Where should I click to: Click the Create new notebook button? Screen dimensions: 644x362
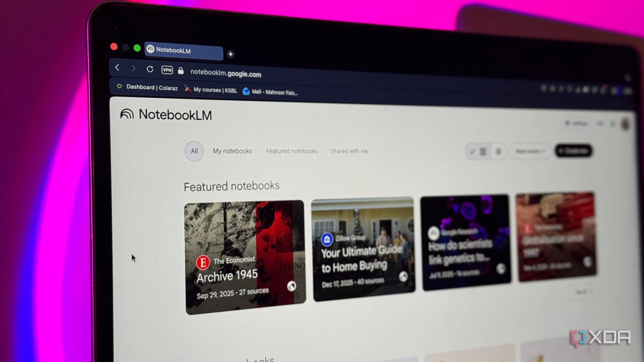[x=574, y=151]
